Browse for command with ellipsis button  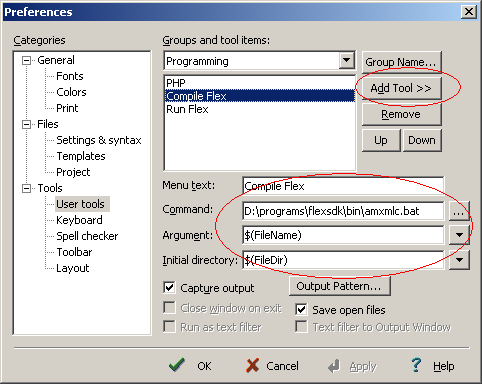[x=459, y=211]
